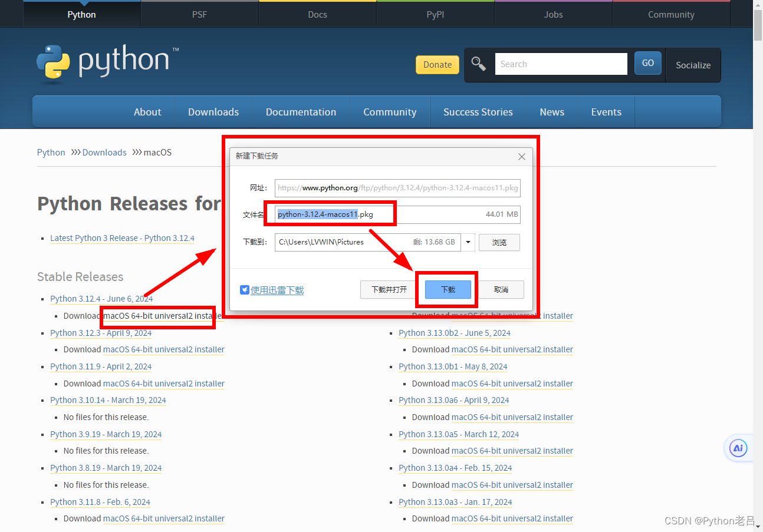Click the scrollbar up arrow

click(758, 4)
